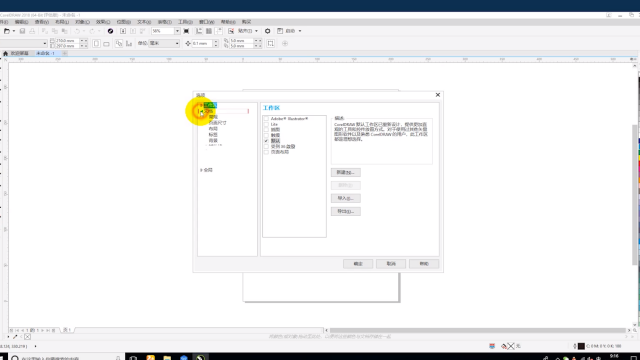Click the round black search content icon
The height and width of the screenshot is (360, 640).
point(110,31)
